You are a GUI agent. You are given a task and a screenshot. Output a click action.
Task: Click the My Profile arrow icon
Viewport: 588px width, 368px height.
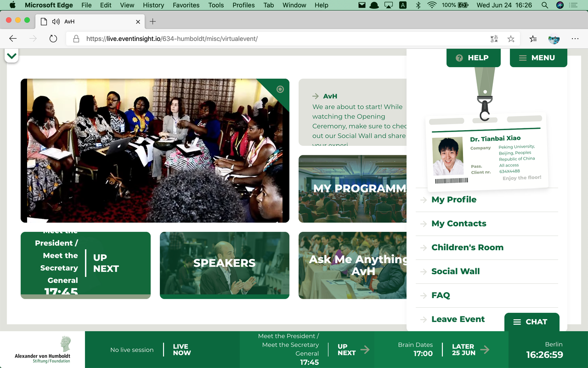point(424,200)
